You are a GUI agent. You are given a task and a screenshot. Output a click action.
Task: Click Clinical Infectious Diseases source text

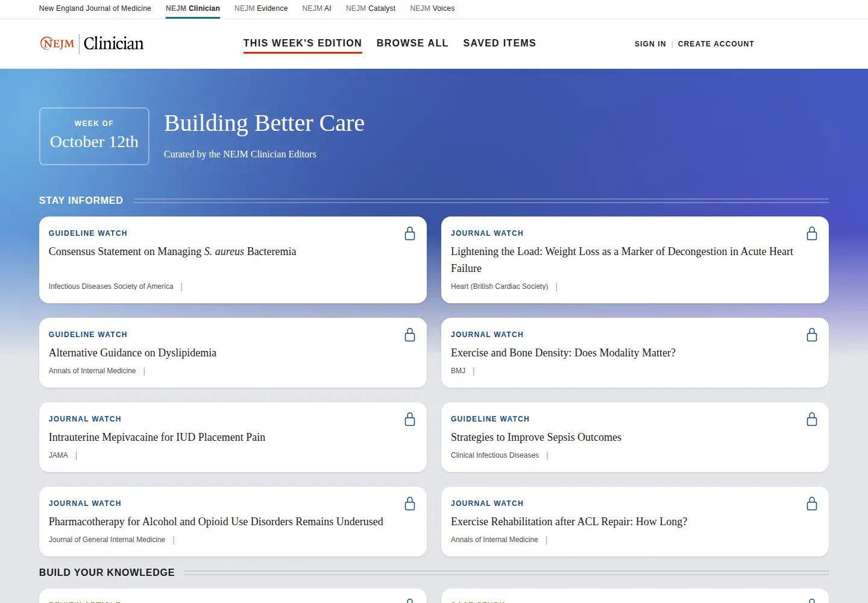click(495, 455)
